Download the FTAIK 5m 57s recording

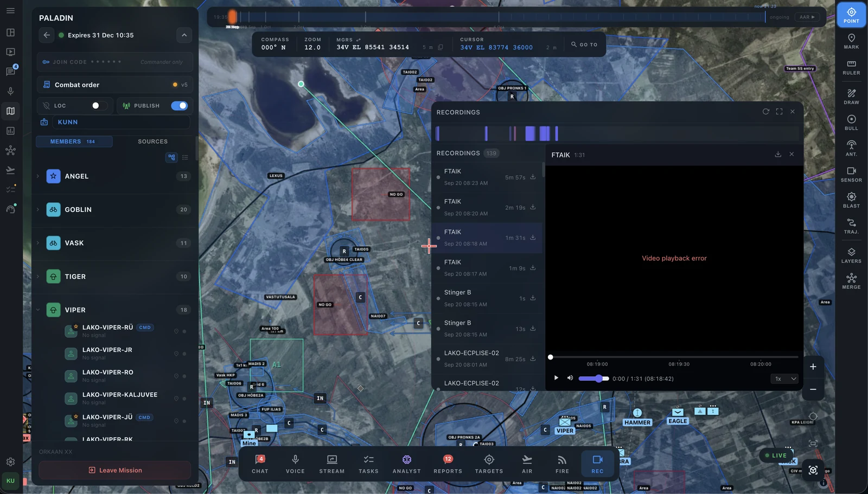click(533, 177)
